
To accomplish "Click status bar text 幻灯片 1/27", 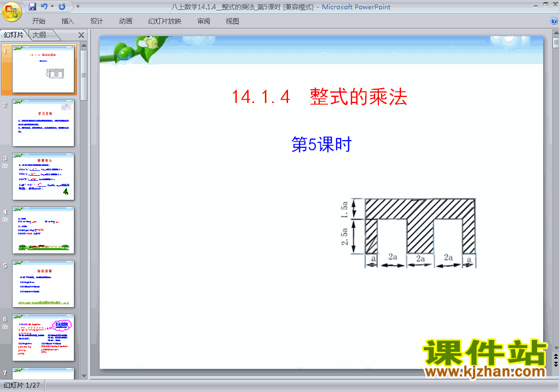I will pyautogui.click(x=22, y=385).
